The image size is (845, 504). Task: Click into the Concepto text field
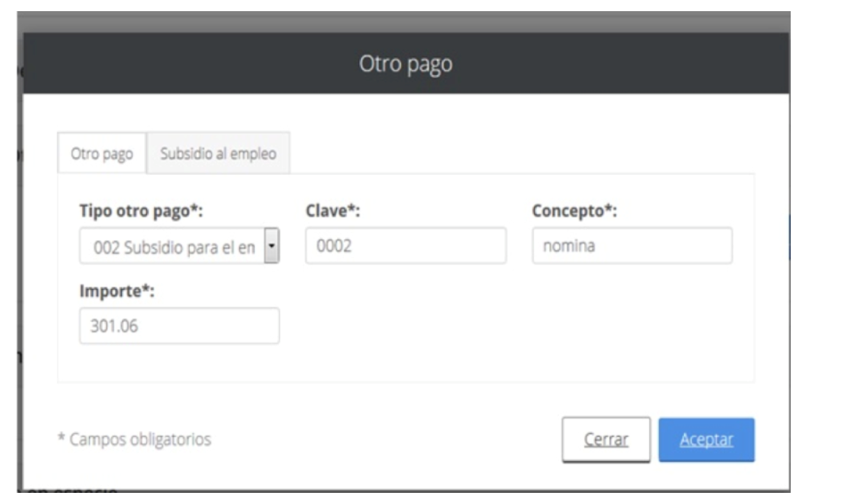pos(631,246)
